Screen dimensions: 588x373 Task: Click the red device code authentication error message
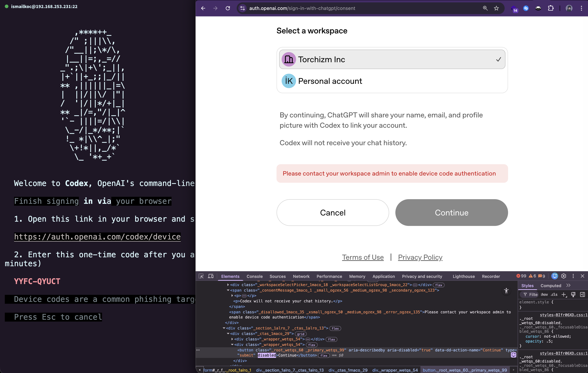[x=392, y=173]
